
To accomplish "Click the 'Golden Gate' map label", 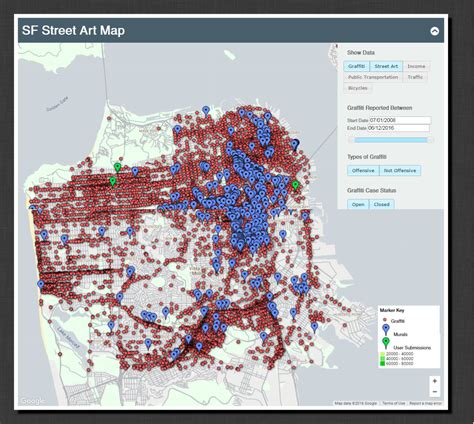I will [x=57, y=104].
